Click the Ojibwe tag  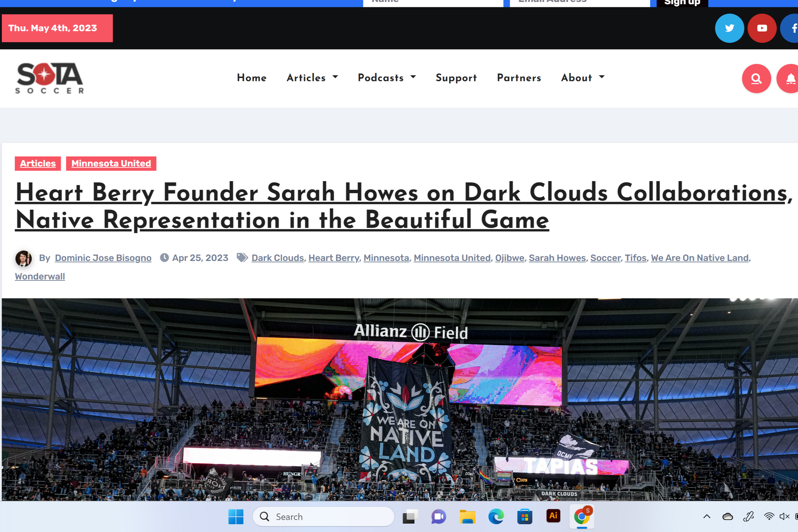510,258
